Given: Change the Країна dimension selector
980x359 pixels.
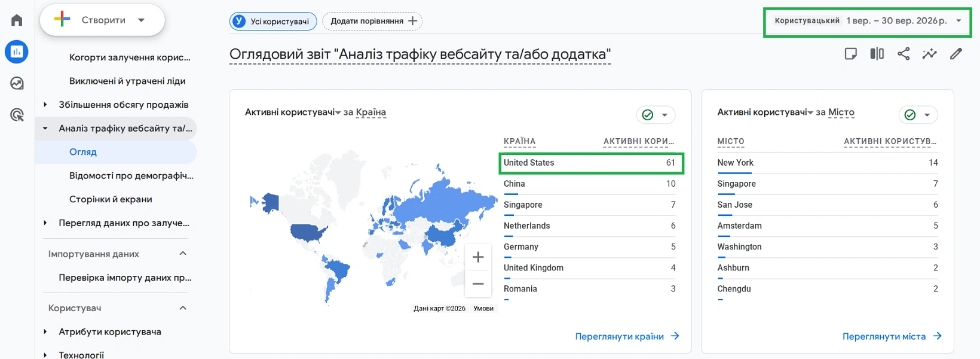Looking at the screenshot, I should pos(370,112).
